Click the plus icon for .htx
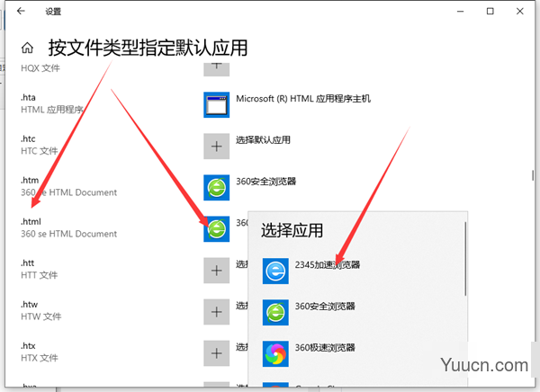 [216, 353]
